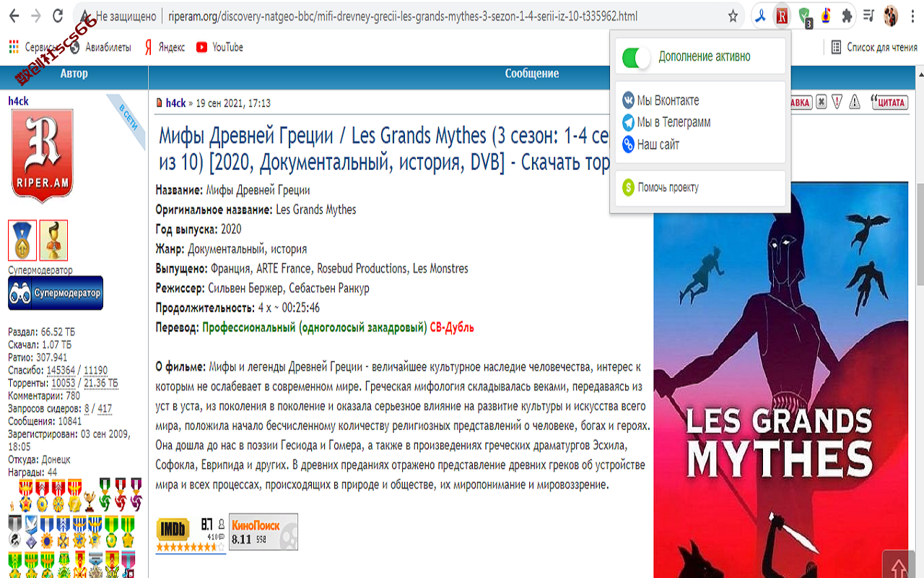
Task: Go back to the previous page
Action: [14, 16]
